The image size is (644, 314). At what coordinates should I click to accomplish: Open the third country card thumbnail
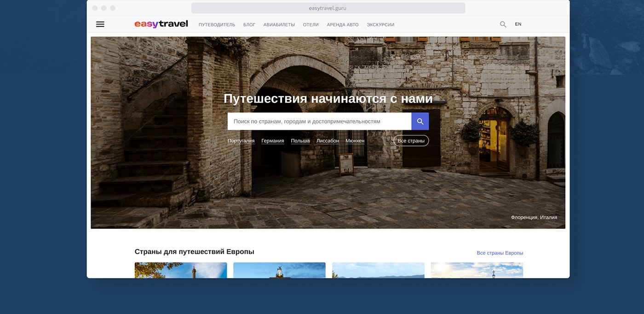378,270
